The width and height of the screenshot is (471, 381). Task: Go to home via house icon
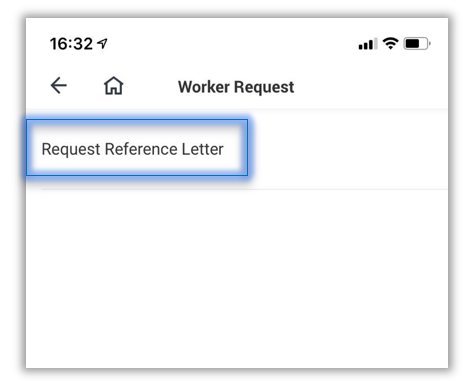[114, 86]
